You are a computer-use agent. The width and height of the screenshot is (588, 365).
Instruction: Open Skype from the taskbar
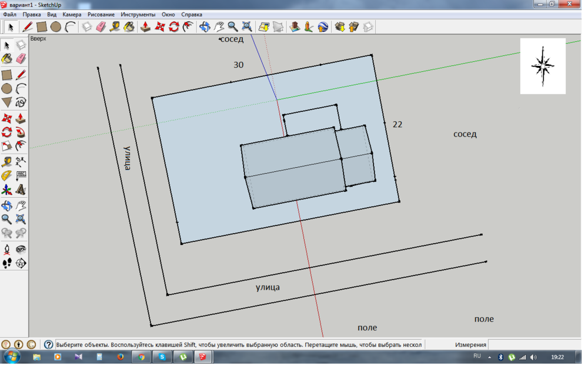pyautogui.click(x=162, y=357)
